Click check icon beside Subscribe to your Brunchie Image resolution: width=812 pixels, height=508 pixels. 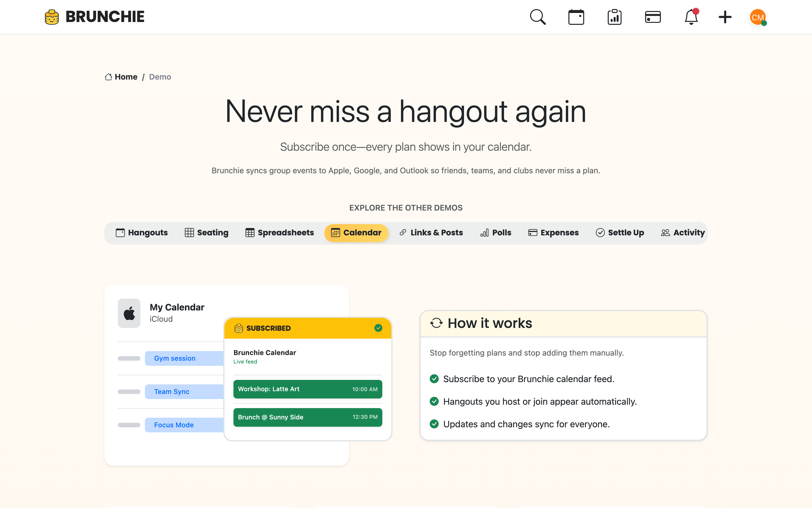click(434, 379)
